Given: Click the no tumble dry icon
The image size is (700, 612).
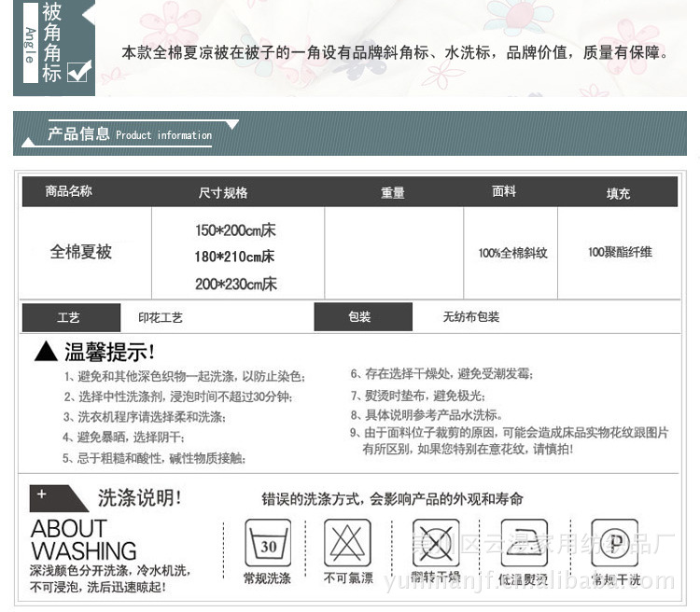Looking at the screenshot, I should tap(436, 543).
